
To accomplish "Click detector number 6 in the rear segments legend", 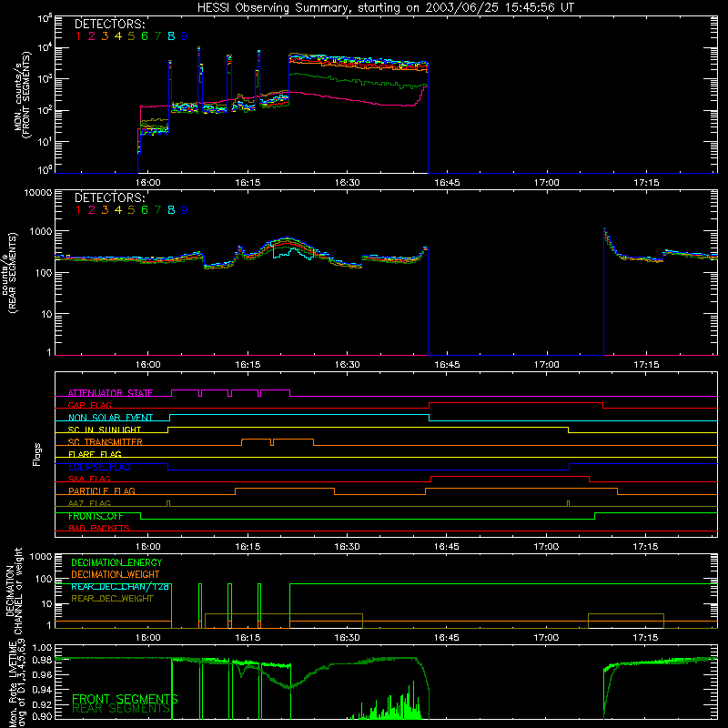I will coord(145,210).
